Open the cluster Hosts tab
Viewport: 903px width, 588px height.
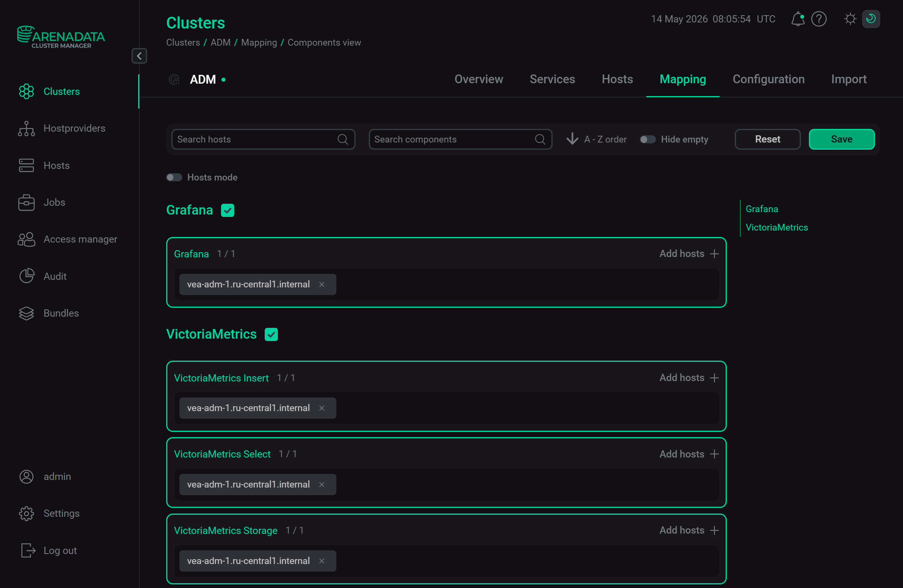(x=617, y=79)
